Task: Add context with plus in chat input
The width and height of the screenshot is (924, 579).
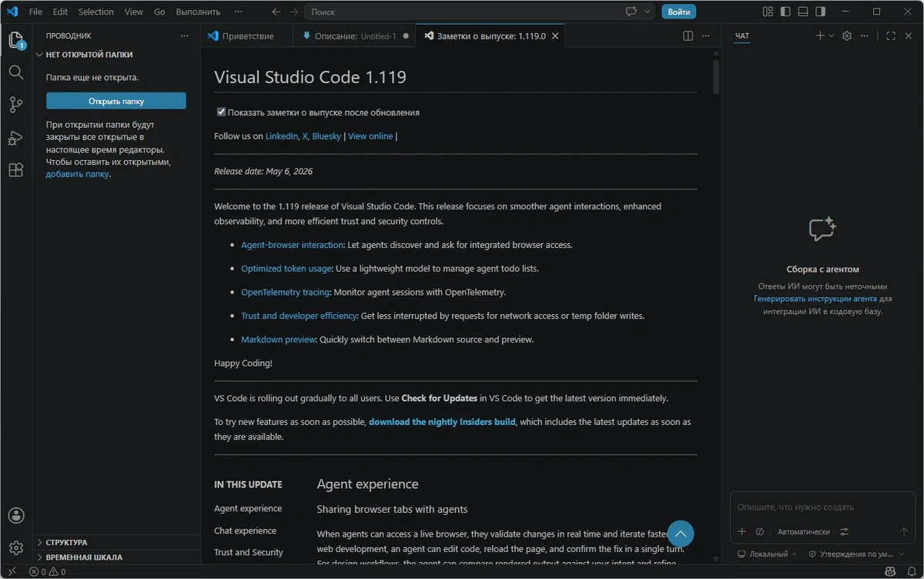Action: (742, 531)
